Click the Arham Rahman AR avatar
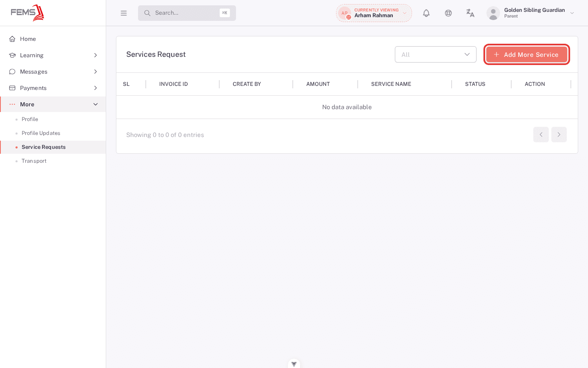This screenshot has height=368, width=588. (345, 13)
